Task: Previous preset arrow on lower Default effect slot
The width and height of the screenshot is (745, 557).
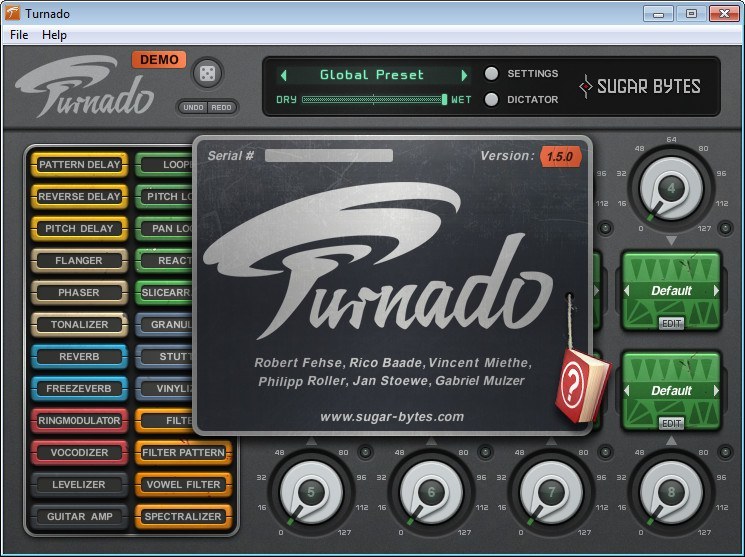Action: pos(627,391)
